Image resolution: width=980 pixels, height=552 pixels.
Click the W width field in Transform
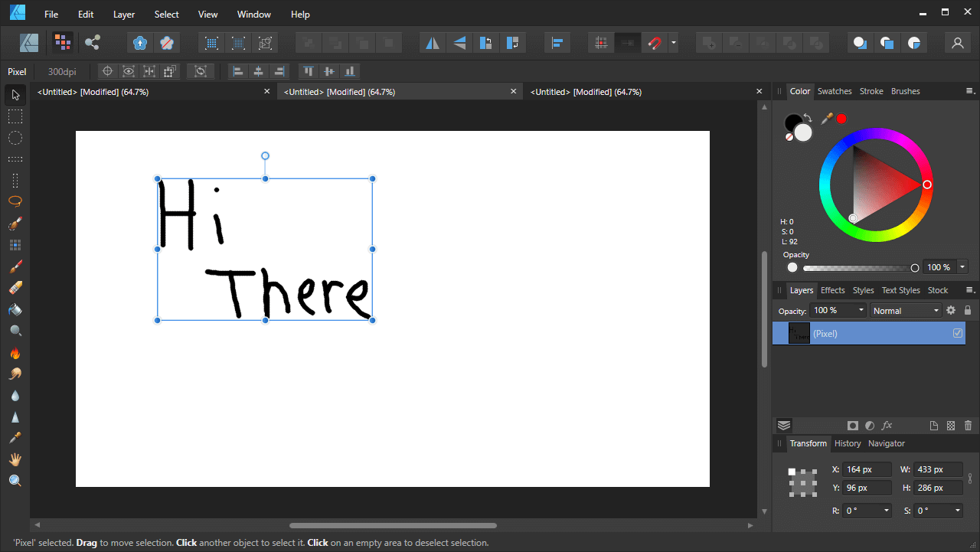938,469
